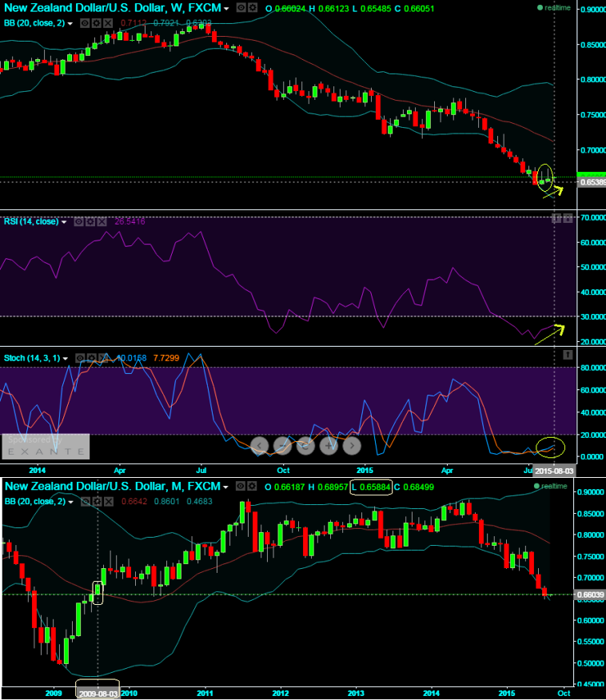This screenshot has height=700, width=606.
Task: Click monthly chart title New Zealand Dollar/U.S. Dollar, M
Action: click(x=113, y=486)
